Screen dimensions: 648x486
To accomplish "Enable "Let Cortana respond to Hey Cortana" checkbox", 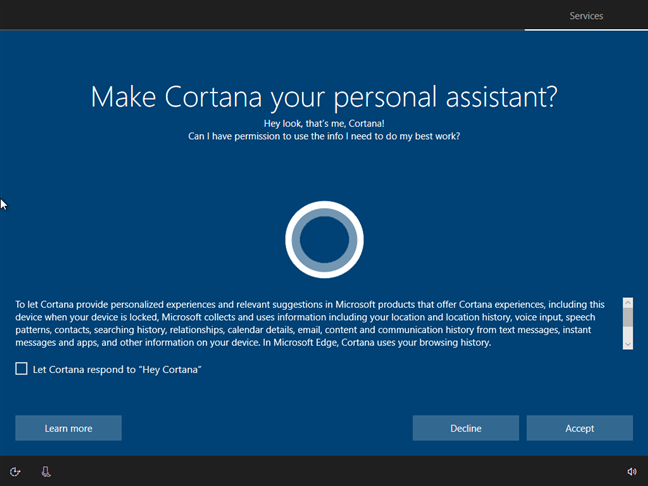I will (x=21, y=369).
